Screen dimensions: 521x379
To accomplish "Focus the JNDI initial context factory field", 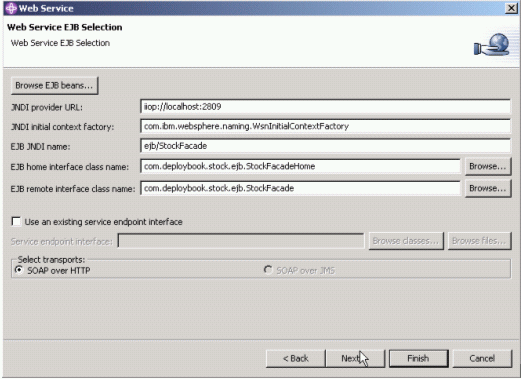I will pos(325,126).
